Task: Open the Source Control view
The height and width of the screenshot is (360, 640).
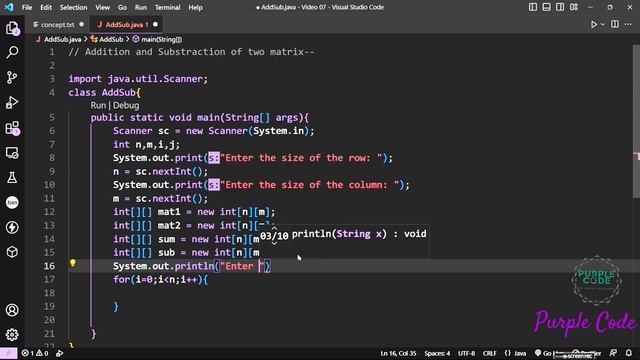Action: coord(12,78)
